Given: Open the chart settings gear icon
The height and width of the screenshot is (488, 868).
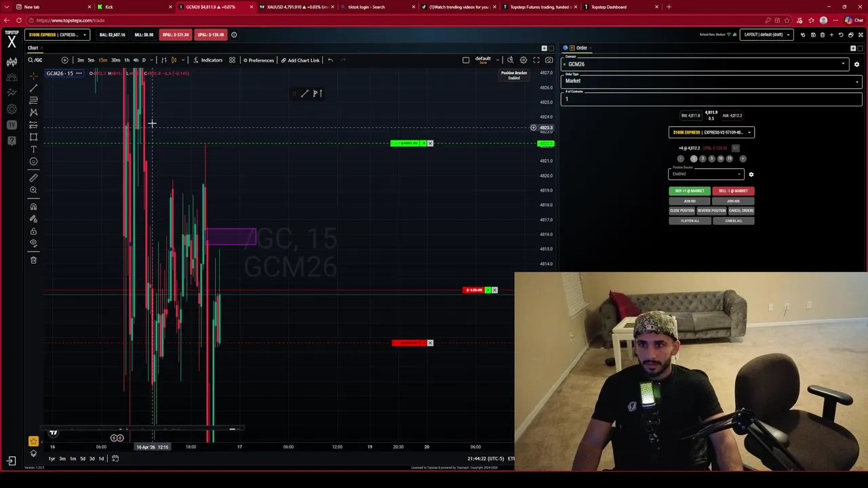Looking at the screenshot, I should coord(523,60).
